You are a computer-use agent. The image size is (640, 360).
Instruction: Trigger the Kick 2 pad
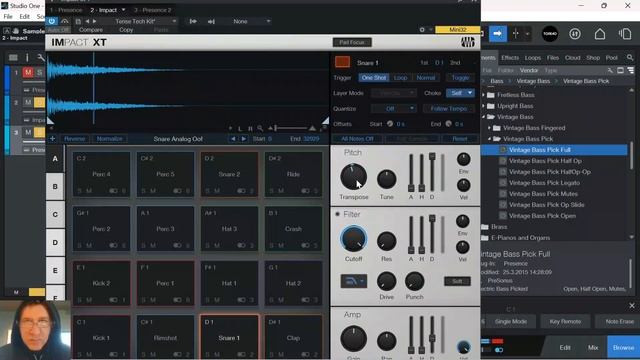[101, 283]
